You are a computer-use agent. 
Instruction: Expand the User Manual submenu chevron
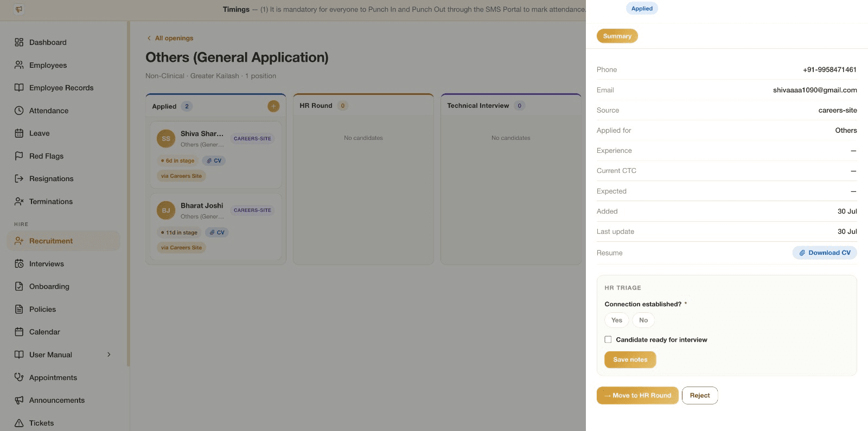[x=109, y=355]
